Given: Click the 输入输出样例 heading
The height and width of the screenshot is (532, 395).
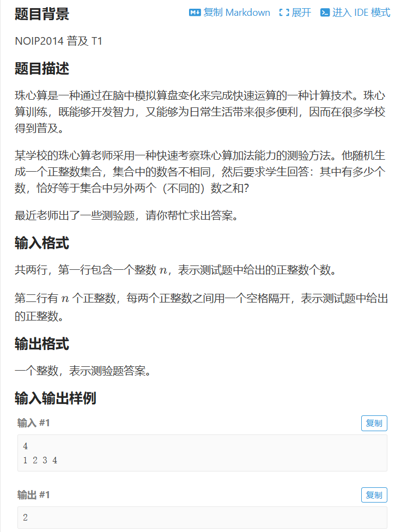Looking at the screenshot, I should tap(56, 398).
